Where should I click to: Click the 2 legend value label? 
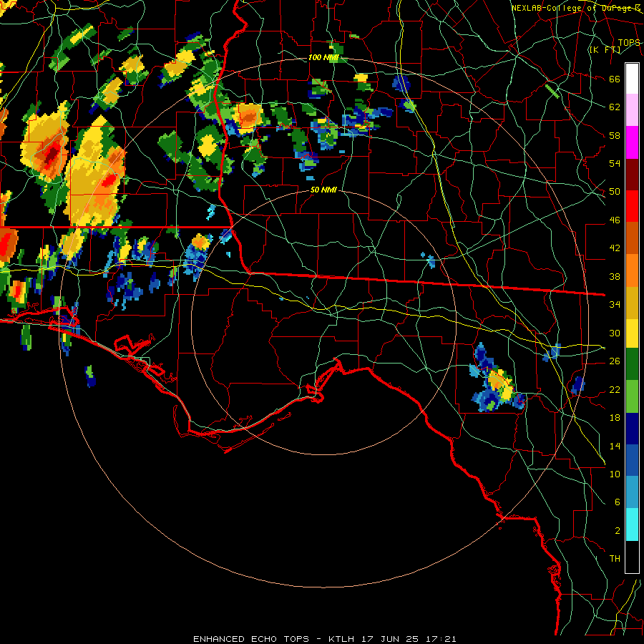coord(617,530)
